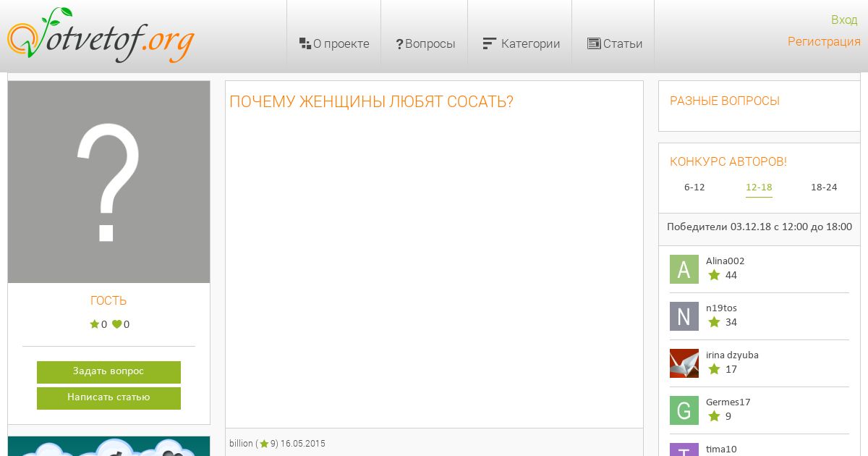Click the star icon under irina dzyuba
The width and height of the screenshot is (868, 456).
[714, 369]
